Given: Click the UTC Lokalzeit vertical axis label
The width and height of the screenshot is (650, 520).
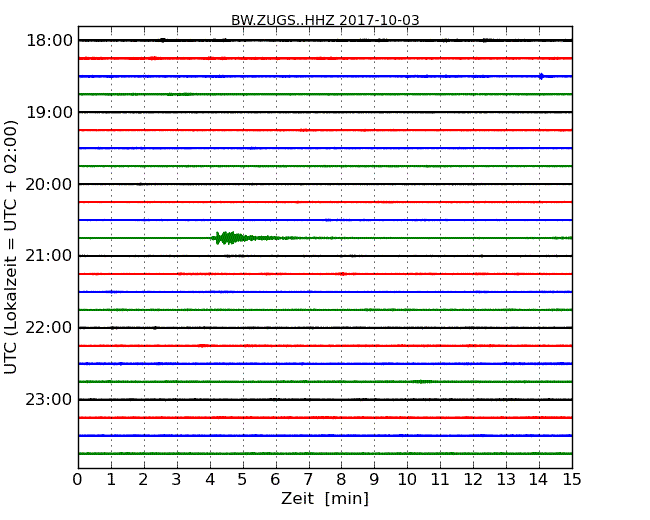Looking at the screenshot, I should coord(11,247).
